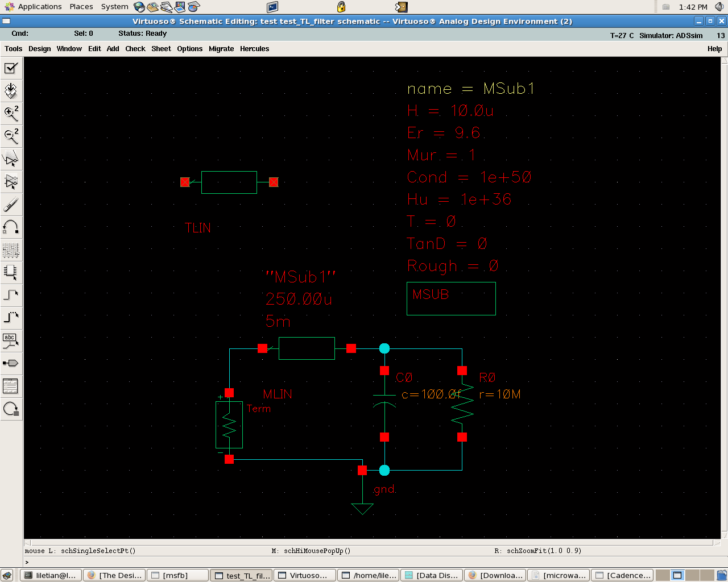Select the Wire Name (abc) tool
Image resolution: width=728 pixels, height=582 pixels.
tap(11, 340)
